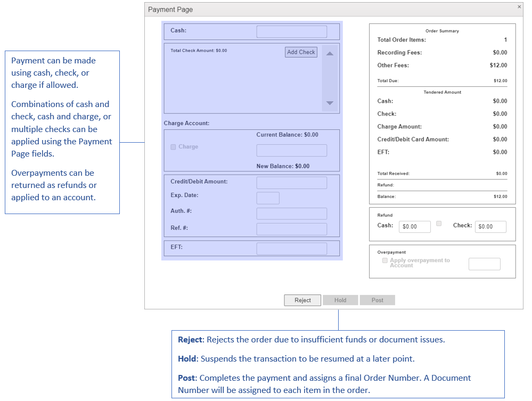Edit the Refund Cash amount field
This screenshot has height=401, width=532.
[415, 226]
